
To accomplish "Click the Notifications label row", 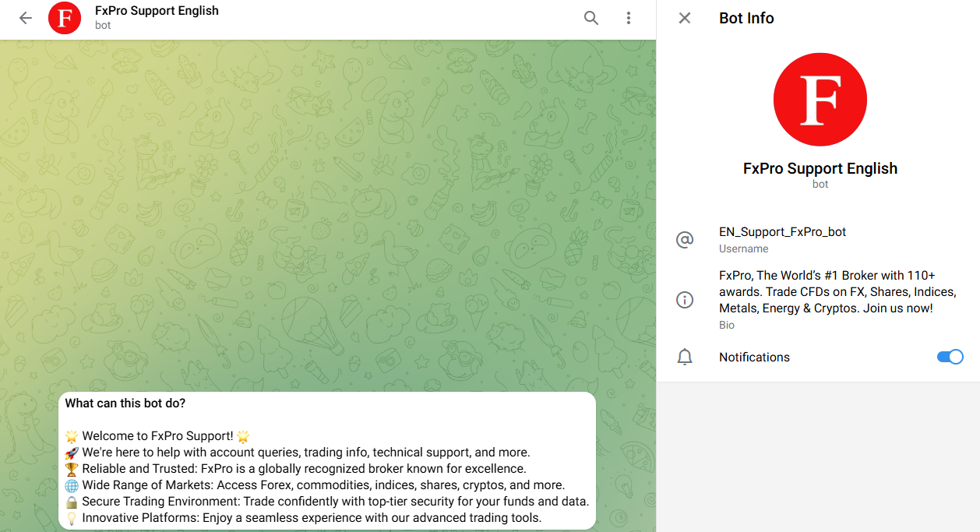I will (754, 358).
